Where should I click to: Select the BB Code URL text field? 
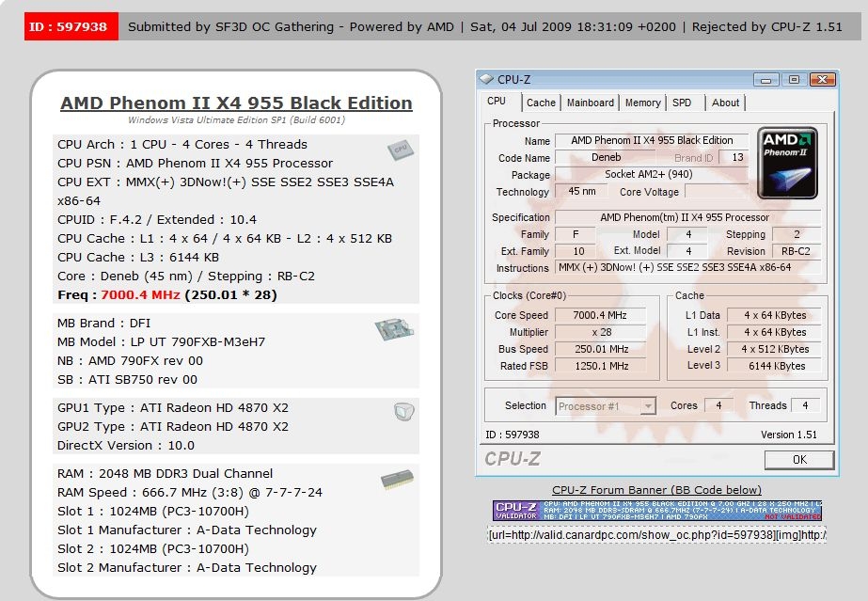(x=658, y=537)
